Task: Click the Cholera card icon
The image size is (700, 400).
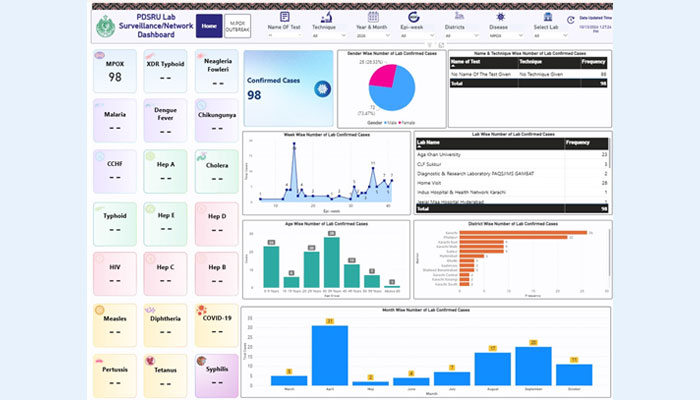Action: 202,157
